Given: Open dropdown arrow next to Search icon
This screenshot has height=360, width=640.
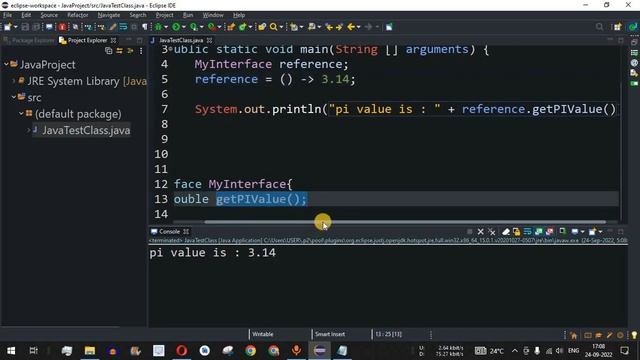Looking at the screenshot, I should pyautogui.click(x=281, y=27).
